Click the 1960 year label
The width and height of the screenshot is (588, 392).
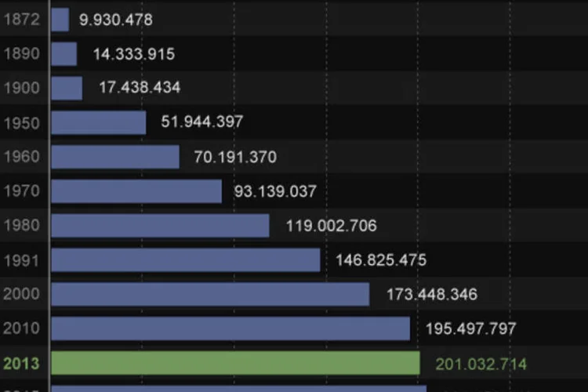click(x=22, y=157)
